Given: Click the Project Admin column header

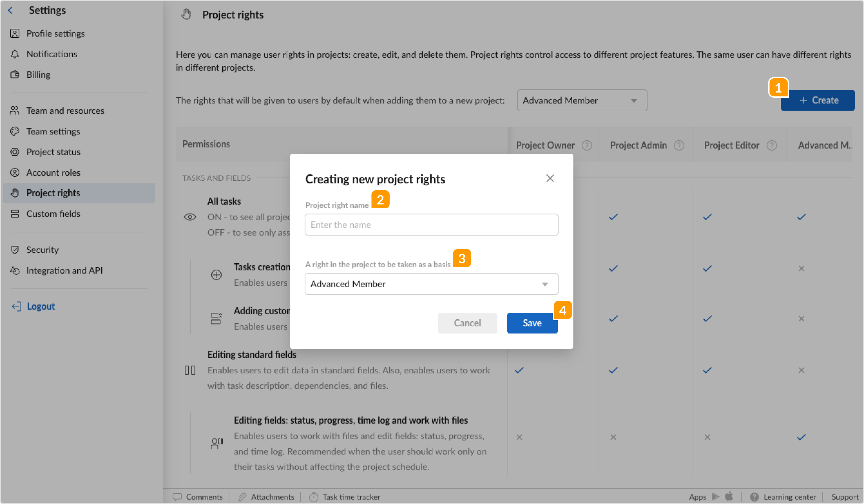Looking at the screenshot, I should (638, 145).
